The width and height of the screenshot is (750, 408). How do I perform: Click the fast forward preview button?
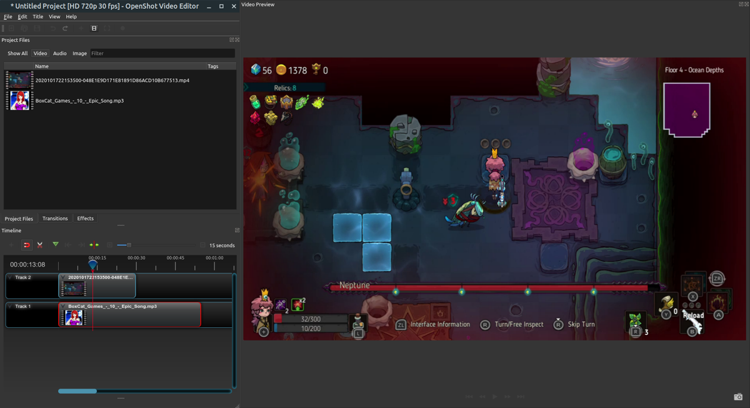click(507, 396)
